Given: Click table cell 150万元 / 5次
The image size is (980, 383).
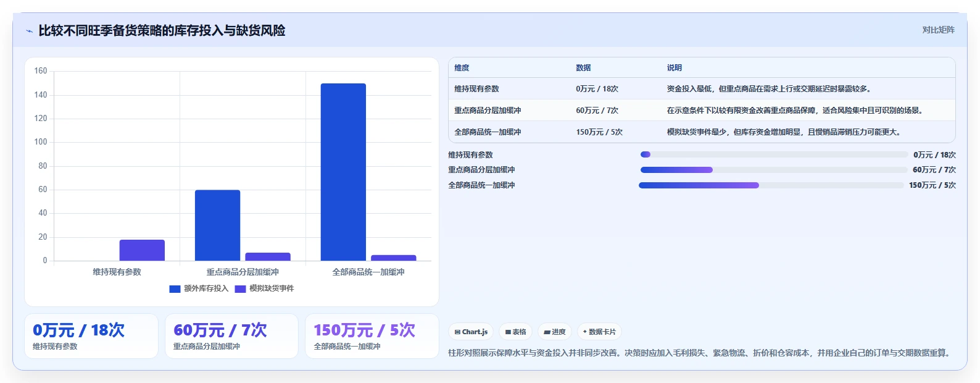Looking at the screenshot, I should [x=599, y=132].
